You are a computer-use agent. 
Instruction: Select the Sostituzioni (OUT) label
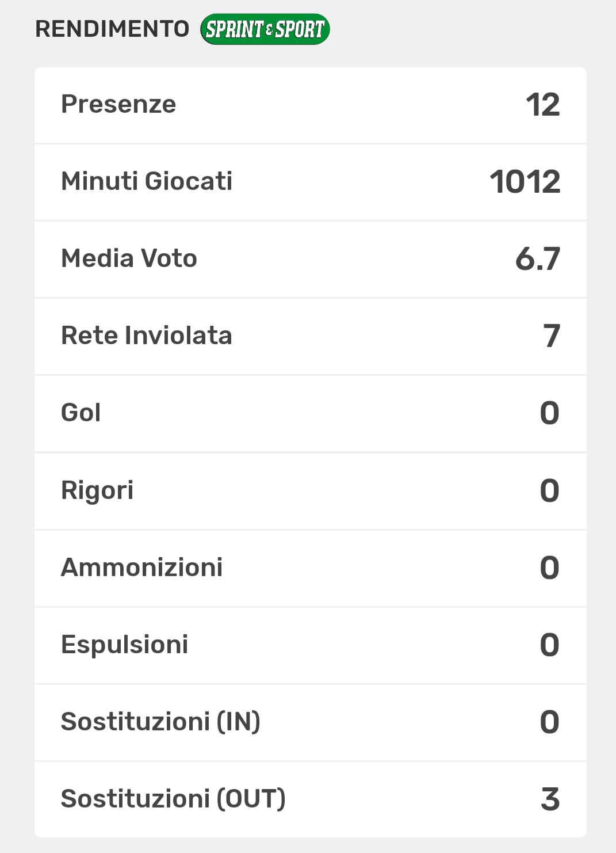pos(173,799)
